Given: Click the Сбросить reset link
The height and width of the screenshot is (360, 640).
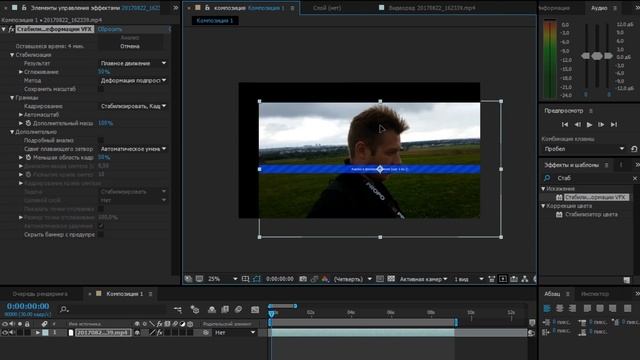Looking at the screenshot, I should (110, 29).
